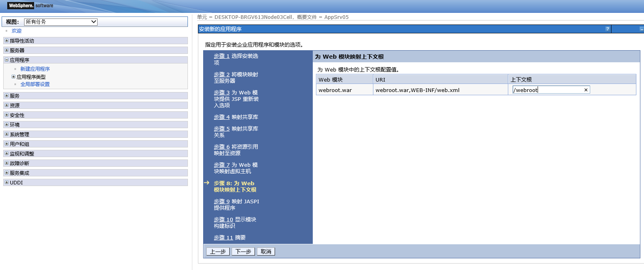Clear context root field with X icon
The height and width of the screenshot is (270, 644).
pyautogui.click(x=586, y=90)
